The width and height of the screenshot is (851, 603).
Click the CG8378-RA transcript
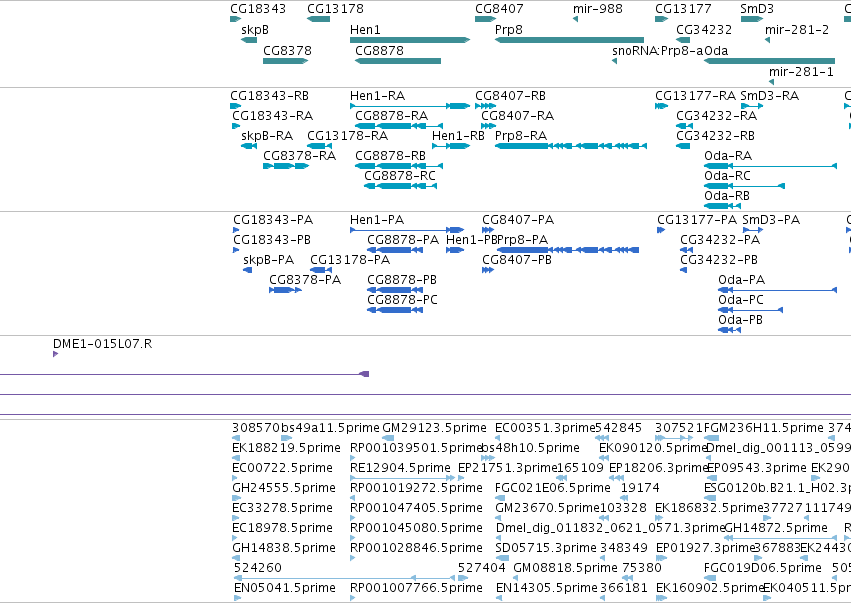pyautogui.click(x=286, y=166)
